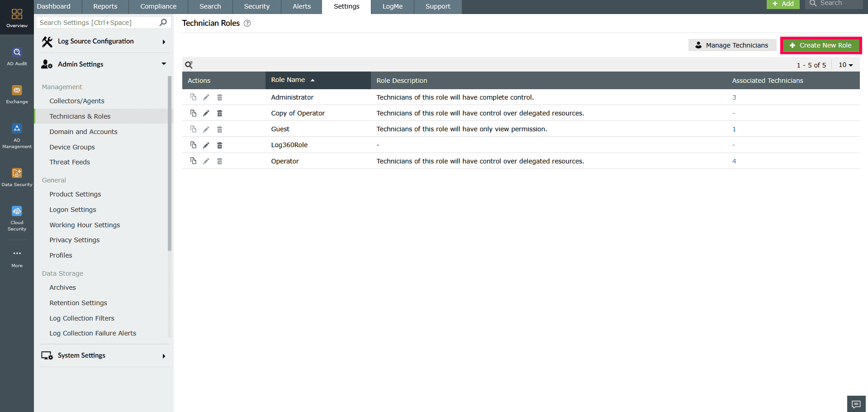The width and height of the screenshot is (868, 412).
Task: Open the roles table search icon
Action: [x=189, y=65]
